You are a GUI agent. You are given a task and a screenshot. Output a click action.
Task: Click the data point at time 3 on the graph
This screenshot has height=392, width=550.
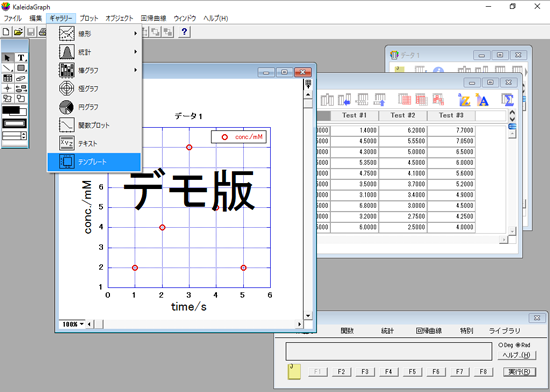pos(189,147)
